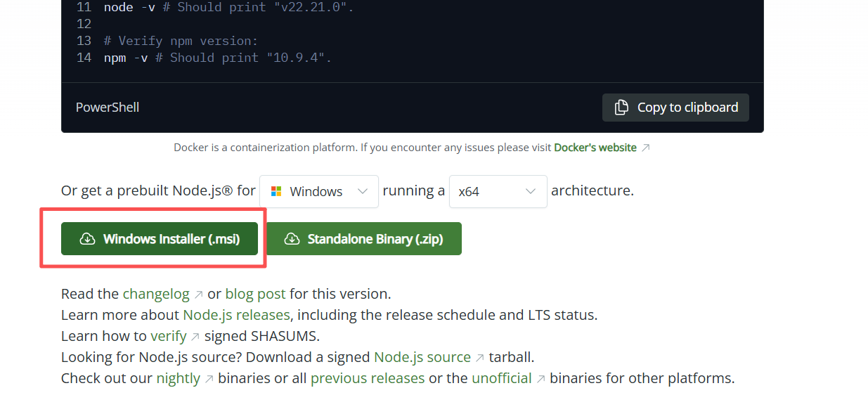This screenshot has width=868, height=407.
Task: Open the nightly binaries link
Action: pos(179,378)
